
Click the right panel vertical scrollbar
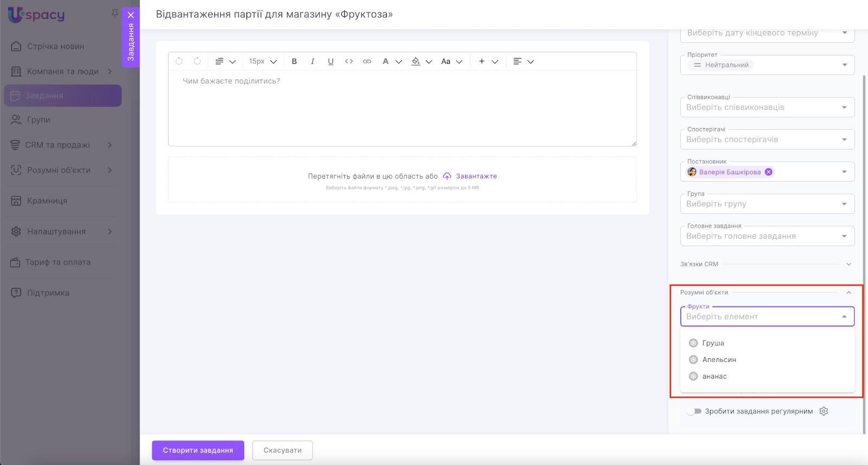point(864,254)
